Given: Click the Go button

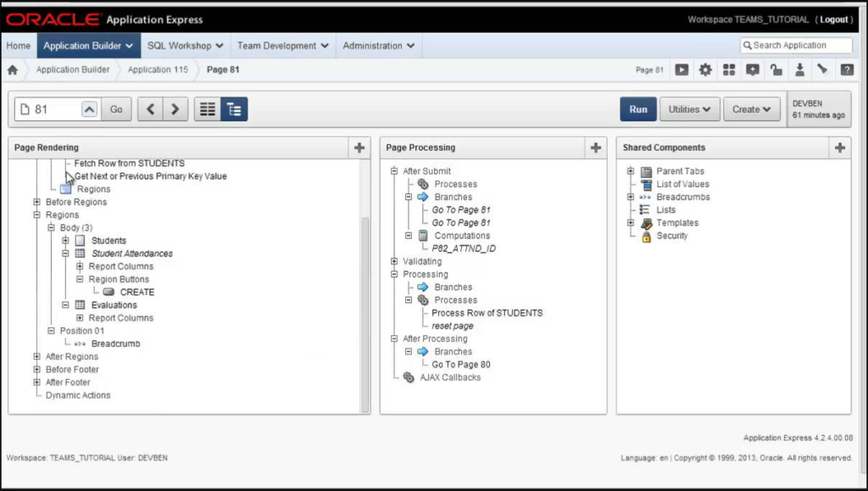Looking at the screenshot, I should point(116,109).
